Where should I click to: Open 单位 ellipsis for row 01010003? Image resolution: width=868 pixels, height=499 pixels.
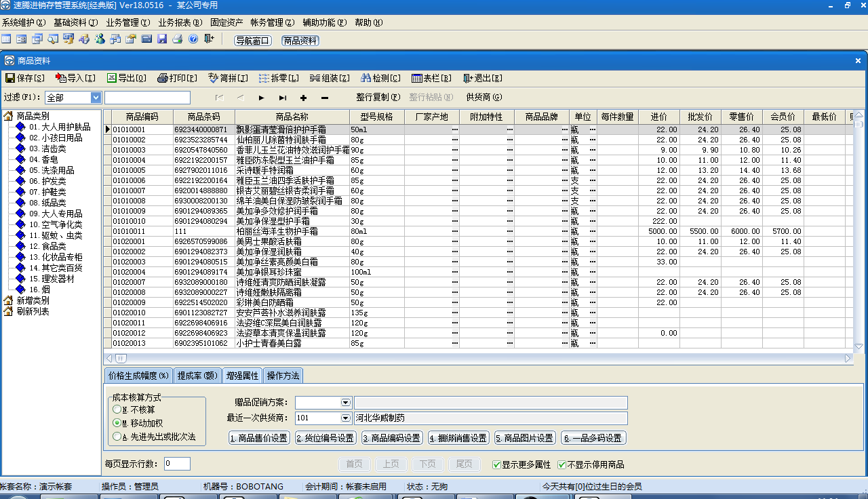coord(592,149)
